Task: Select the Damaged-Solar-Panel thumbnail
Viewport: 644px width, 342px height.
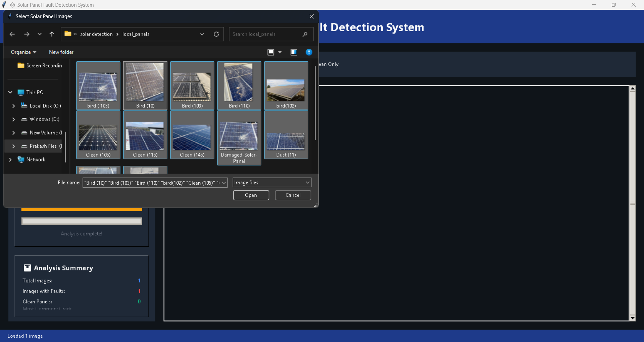Action: pos(239,138)
